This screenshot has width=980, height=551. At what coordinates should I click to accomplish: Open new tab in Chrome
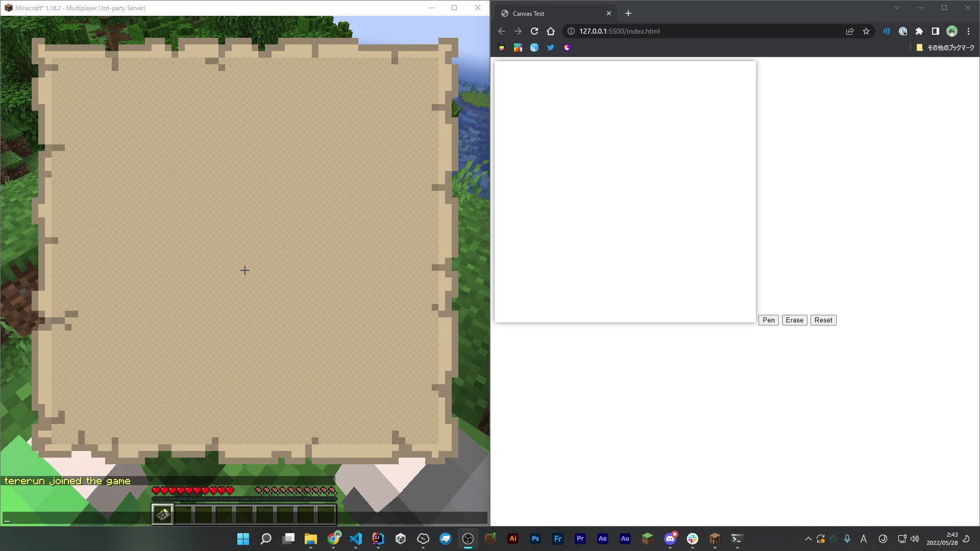tap(628, 13)
